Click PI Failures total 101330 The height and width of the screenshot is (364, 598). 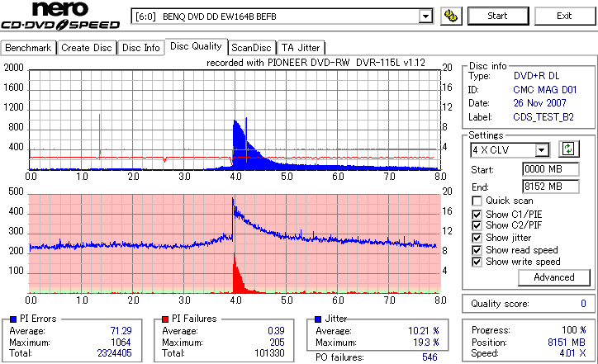[269, 353]
